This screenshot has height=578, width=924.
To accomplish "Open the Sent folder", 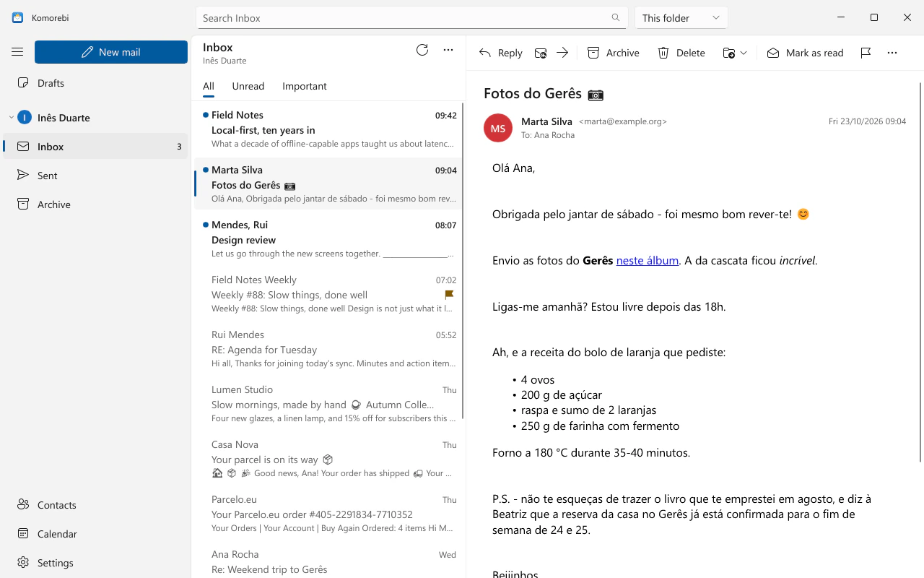I will pos(95,176).
